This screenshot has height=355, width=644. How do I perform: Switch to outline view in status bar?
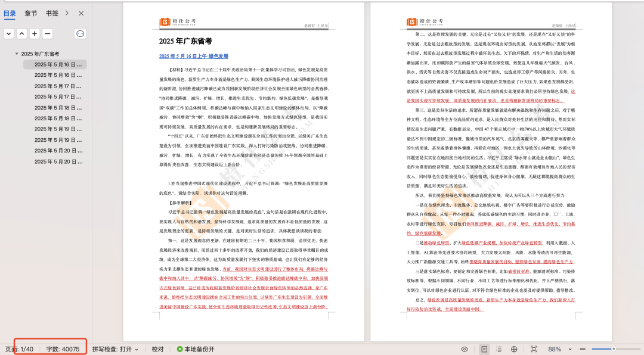click(499, 349)
